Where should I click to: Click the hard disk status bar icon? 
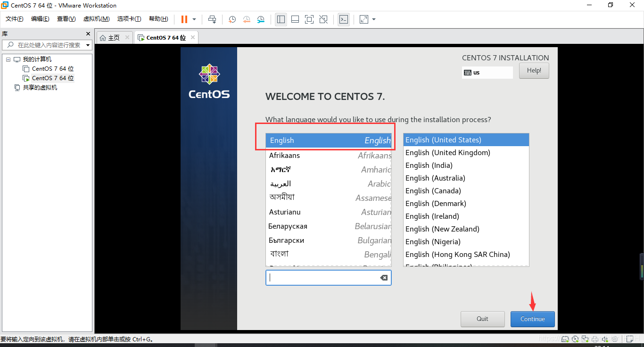point(565,339)
